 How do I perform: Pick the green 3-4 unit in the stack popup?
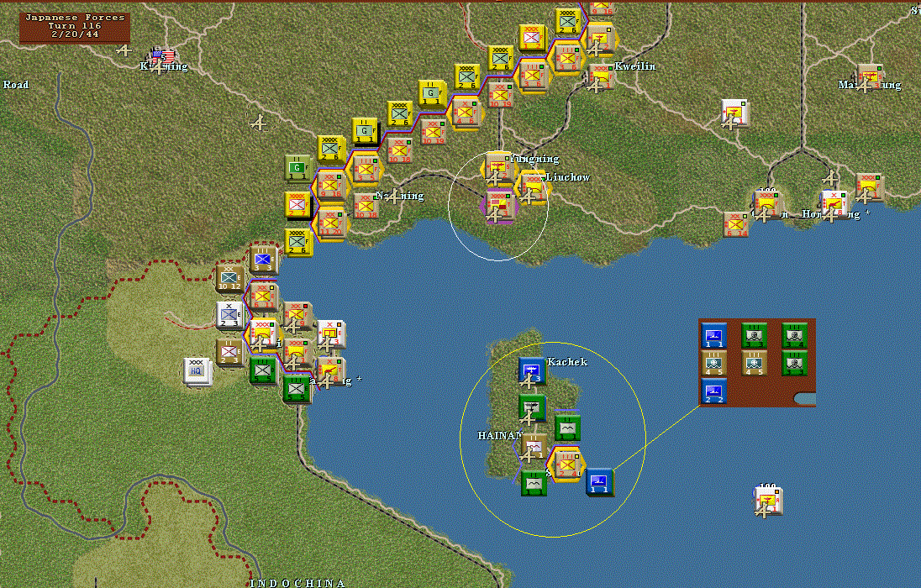(794, 335)
